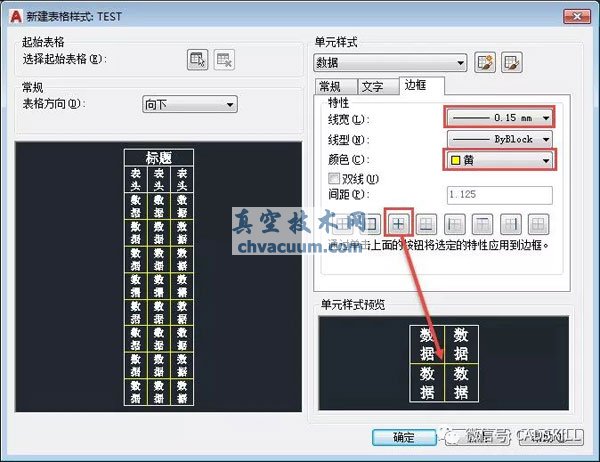Click the 单元样式预览 cell preview image

(444, 363)
